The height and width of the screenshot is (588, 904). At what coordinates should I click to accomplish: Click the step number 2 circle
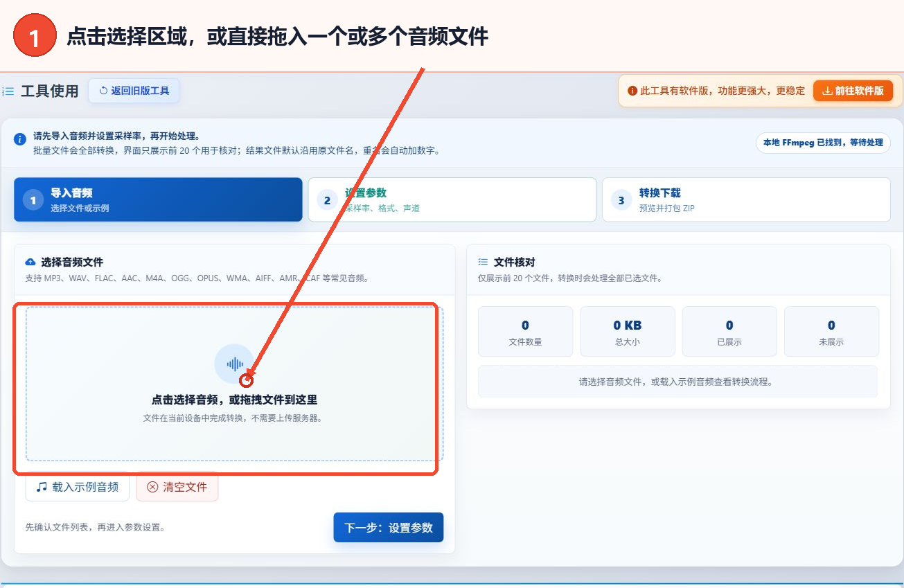(x=327, y=200)
